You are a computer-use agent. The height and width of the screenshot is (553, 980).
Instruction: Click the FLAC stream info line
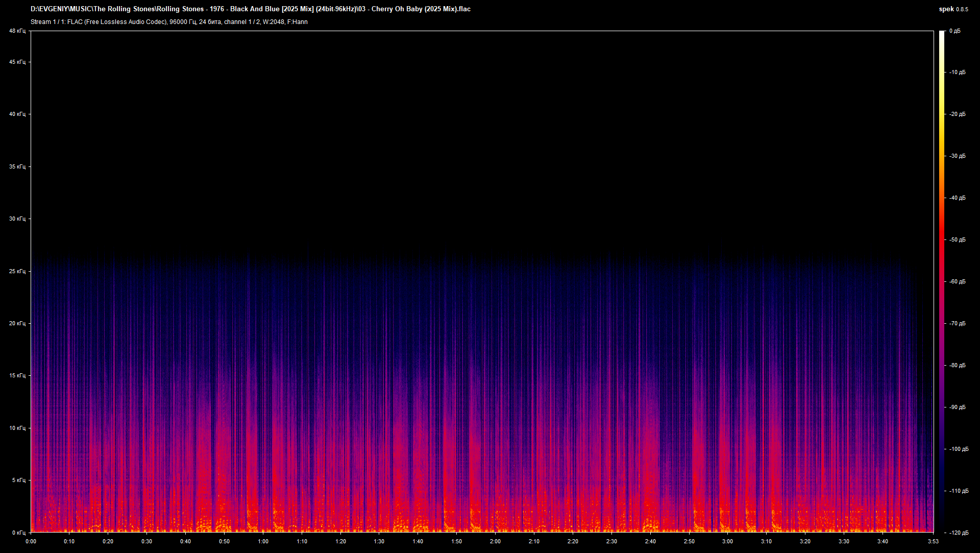tap(169, 22)
